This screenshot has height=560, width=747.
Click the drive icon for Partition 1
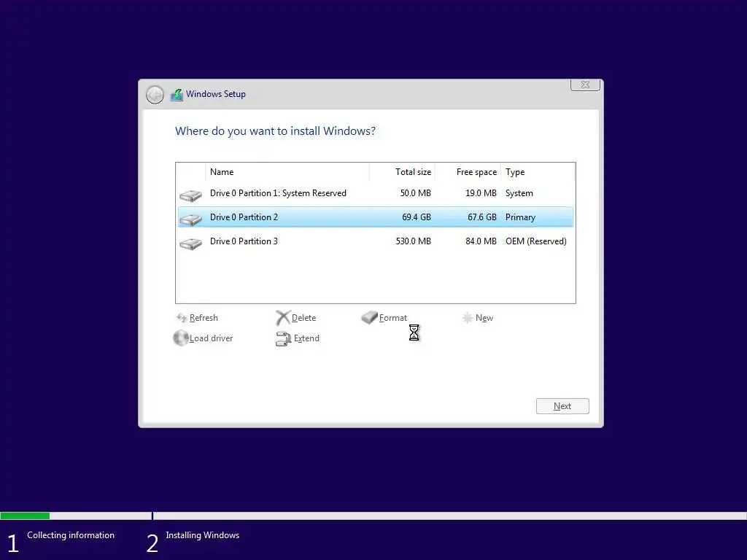coord(190,195)
